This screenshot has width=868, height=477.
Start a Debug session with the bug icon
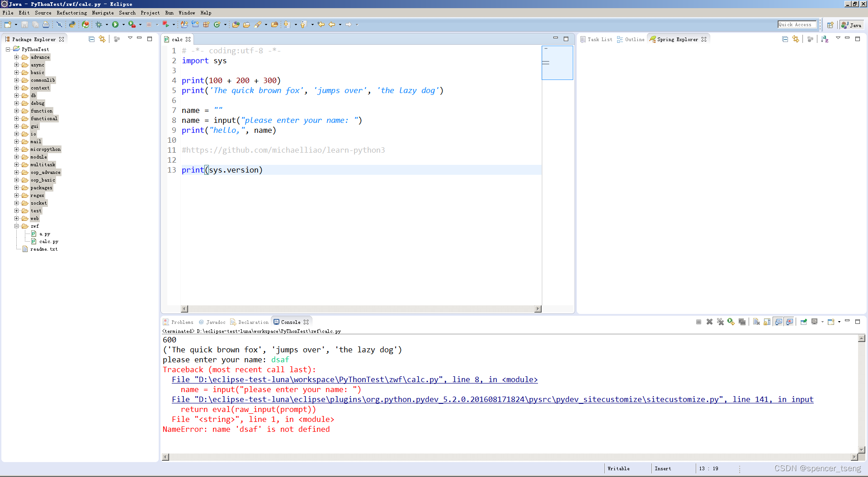[x=99, y=24]
